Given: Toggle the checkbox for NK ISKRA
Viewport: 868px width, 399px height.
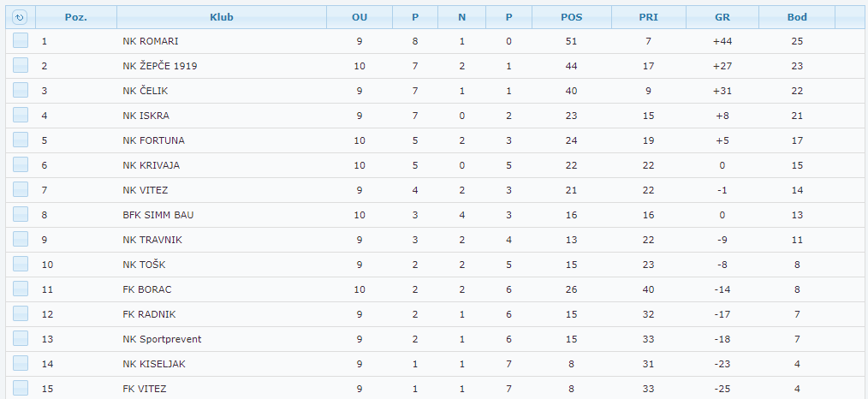Looking at the screenshot, I should tap(21, 116).
